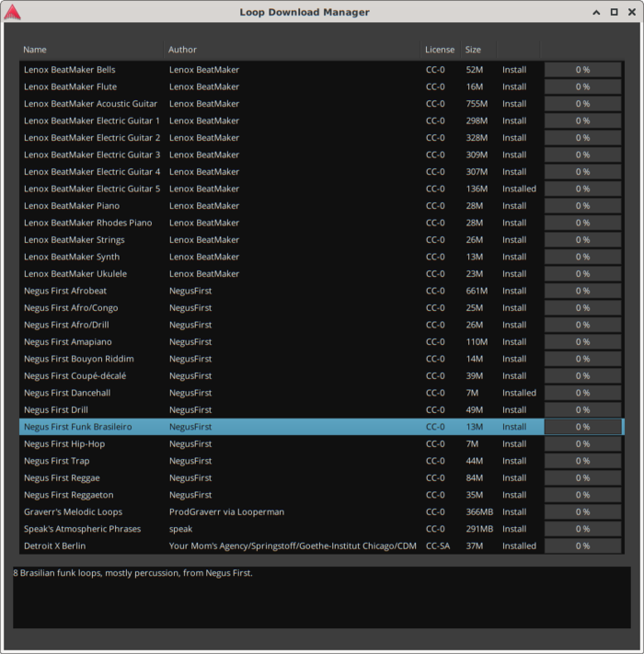Install Negus First Reggaeton pack
644x654 pixels.
click(x=514, y=496)
